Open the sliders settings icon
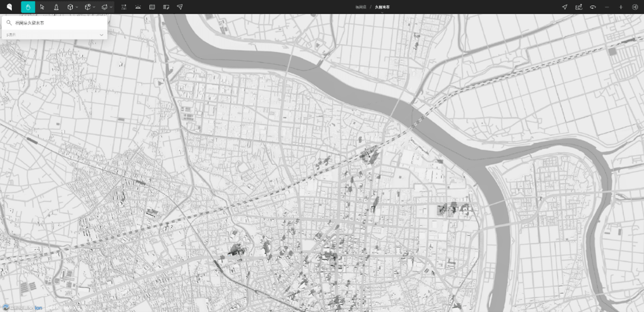Viewport: 644px width, 312px height. (x=124, y=7)
